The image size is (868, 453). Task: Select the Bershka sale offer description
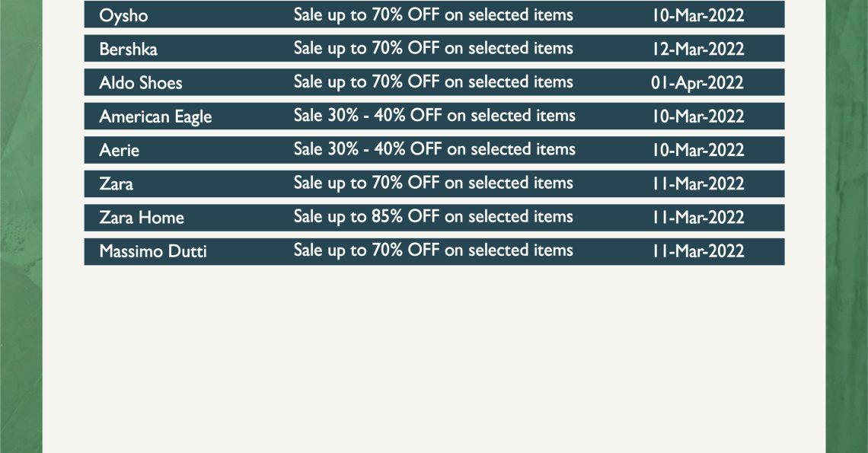coord(433,48)
